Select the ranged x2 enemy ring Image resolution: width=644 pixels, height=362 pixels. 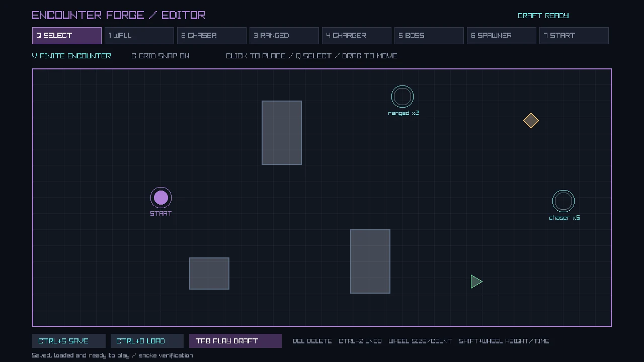pyautogui.click(x=403, y=97)
